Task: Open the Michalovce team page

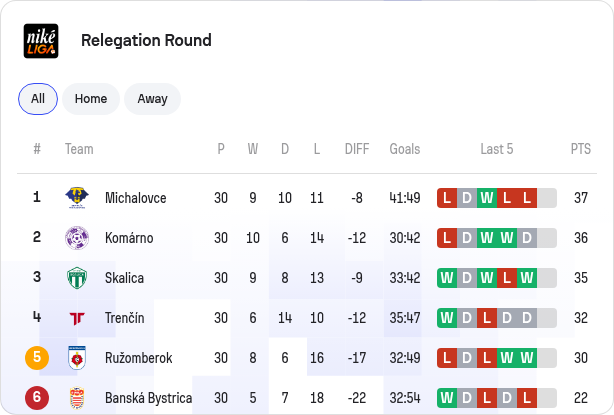Action: tap(135, 198)
